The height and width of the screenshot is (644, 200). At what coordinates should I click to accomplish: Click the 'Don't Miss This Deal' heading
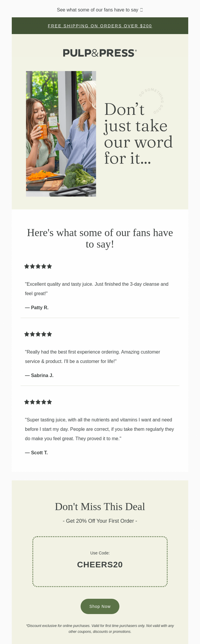click(100, 507)
